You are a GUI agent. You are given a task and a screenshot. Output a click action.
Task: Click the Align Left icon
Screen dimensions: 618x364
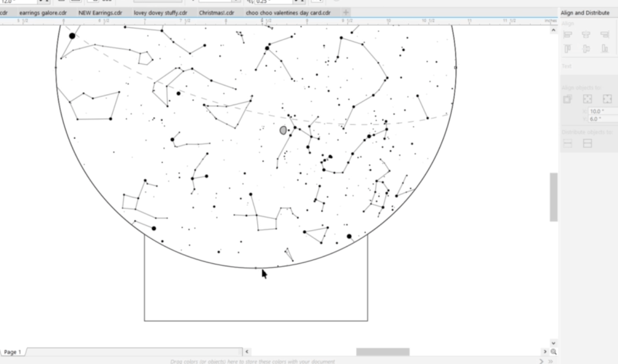click(x=567, y=35)
